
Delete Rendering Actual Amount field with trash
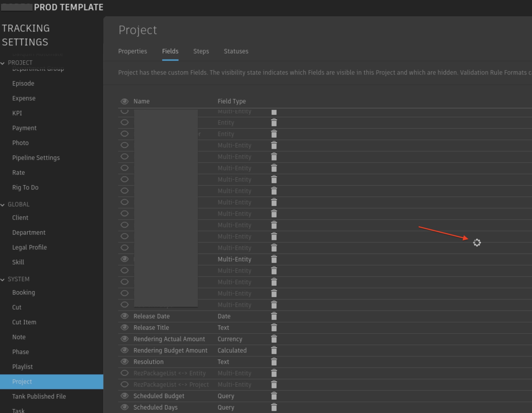[274, 339]
